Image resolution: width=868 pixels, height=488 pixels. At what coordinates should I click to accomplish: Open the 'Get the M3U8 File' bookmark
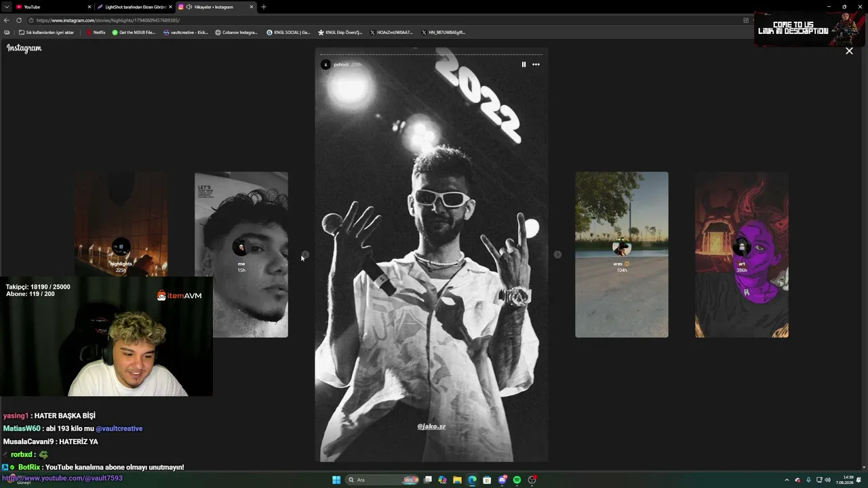[134, 33]
